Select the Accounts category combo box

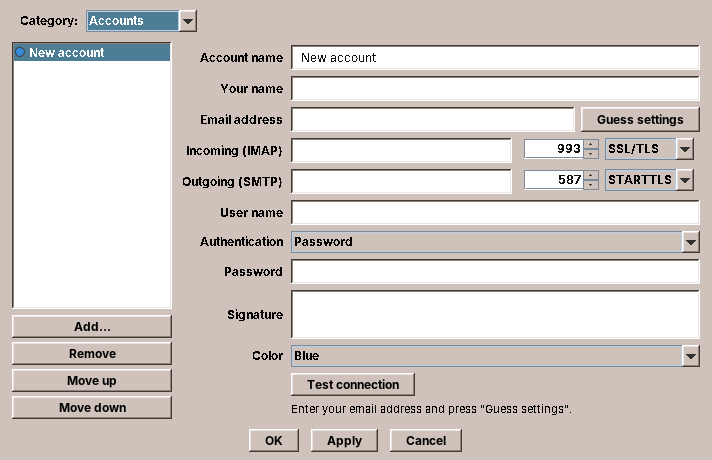141,21
